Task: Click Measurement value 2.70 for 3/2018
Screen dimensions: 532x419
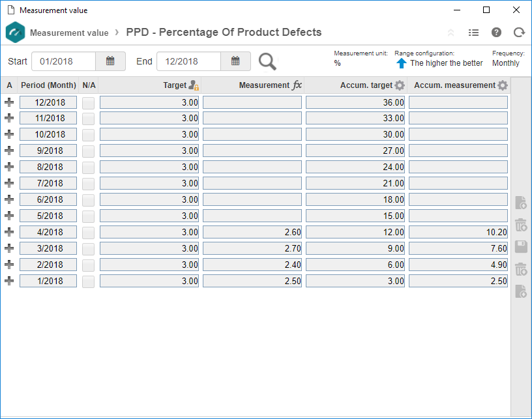Action: (x=252, y=248)
